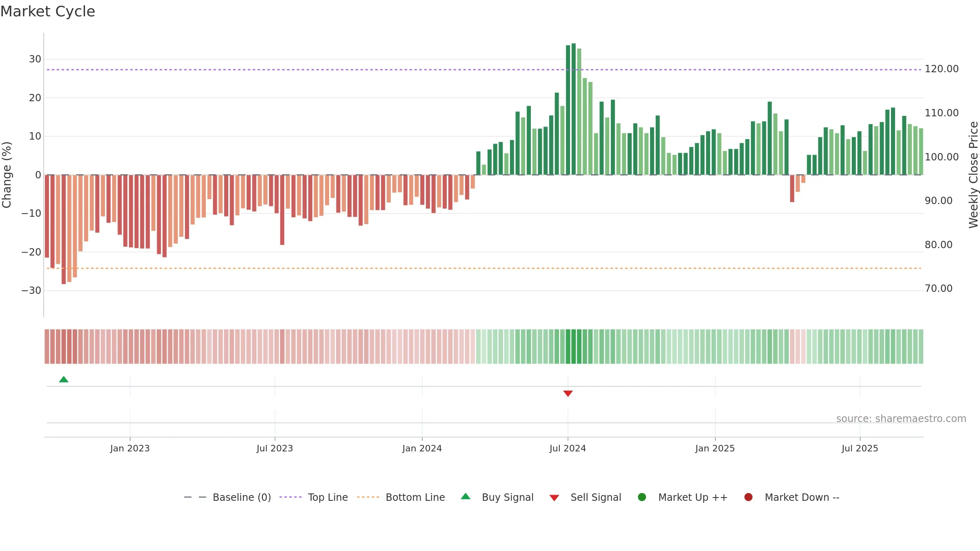Screen dimensions: 980x551
Task: Click the Jan 2024 x-axis label
Action: tap(422, 449)
